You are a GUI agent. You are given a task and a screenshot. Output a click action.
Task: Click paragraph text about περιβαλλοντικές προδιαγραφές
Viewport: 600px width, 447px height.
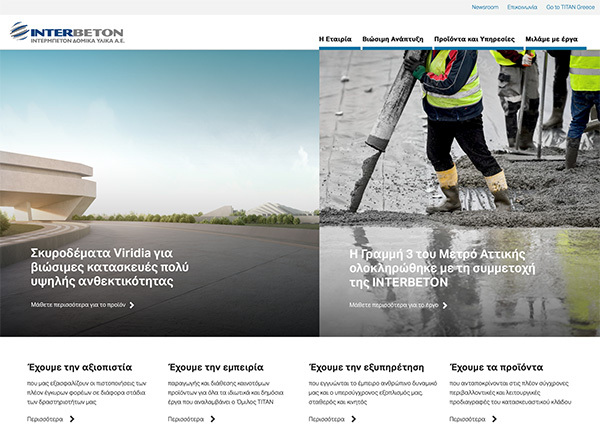(x=510, y=393)
